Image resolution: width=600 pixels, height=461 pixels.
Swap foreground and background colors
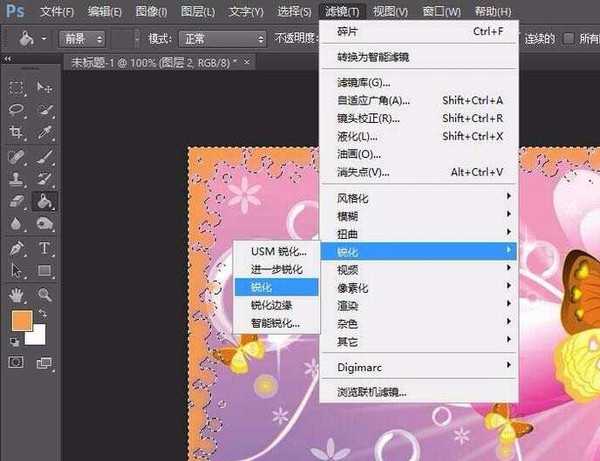click(43, 314)
